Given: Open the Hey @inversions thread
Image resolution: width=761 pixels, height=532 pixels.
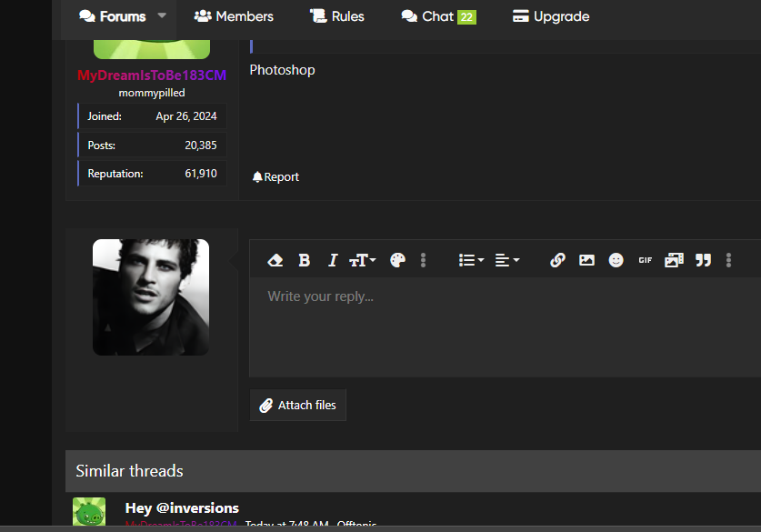Looking at the screenshot, I should coord(182,507).
